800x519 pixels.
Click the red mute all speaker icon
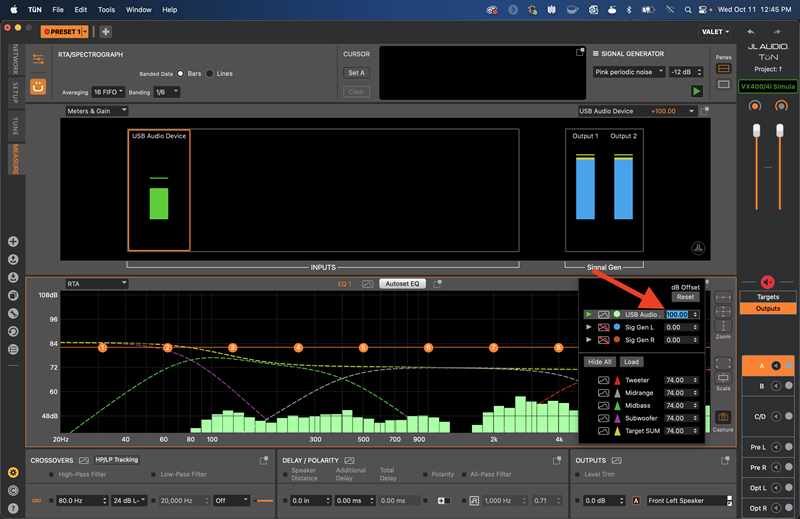point(767,282)
